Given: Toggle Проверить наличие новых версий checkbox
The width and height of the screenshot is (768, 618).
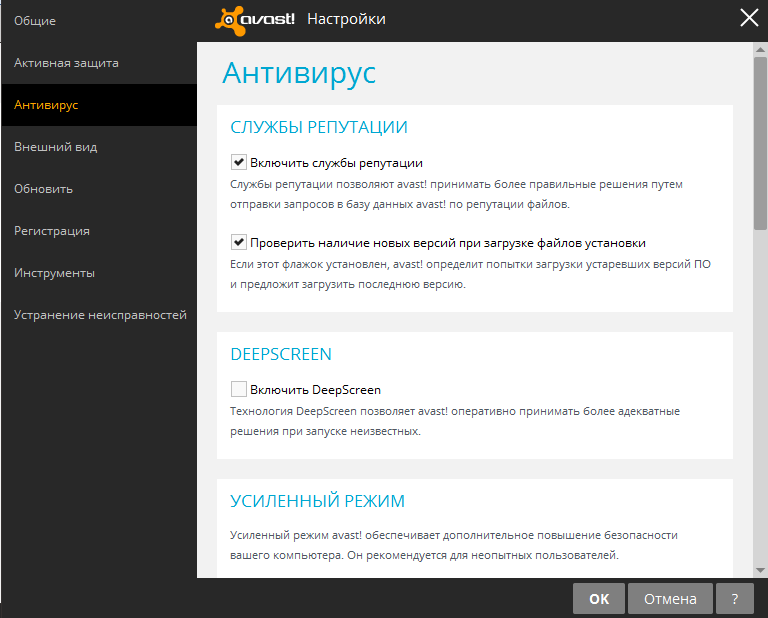Looking at the screenshot, I should pos(239,242).
